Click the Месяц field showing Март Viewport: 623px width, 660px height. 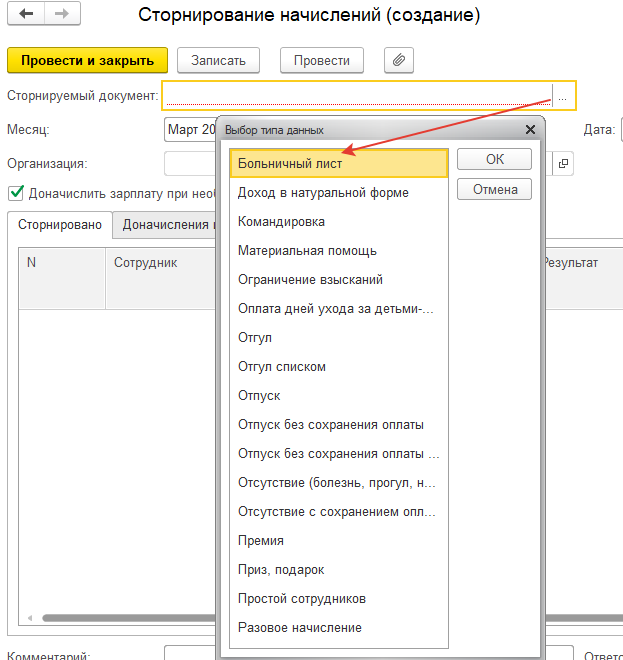pos(191,130)
